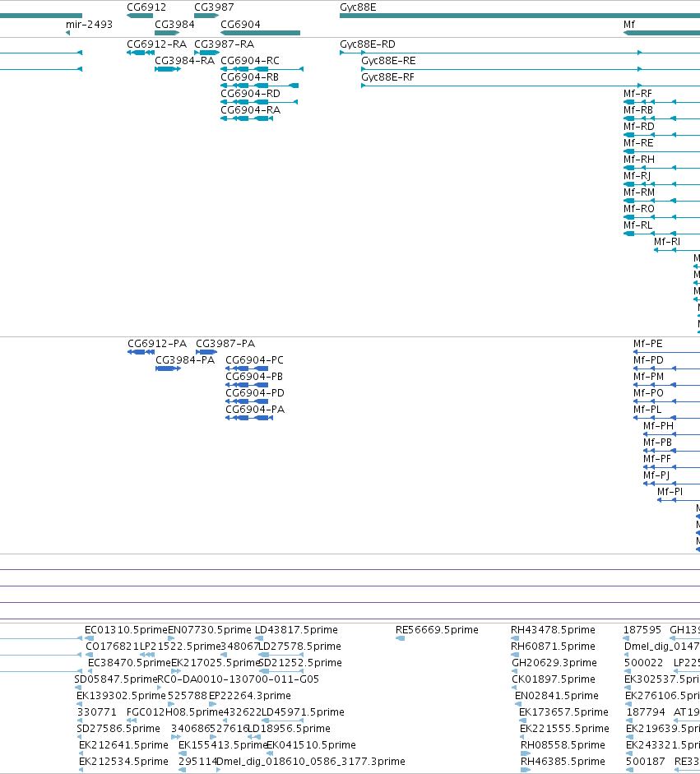Open the Gyc88E gene label
This screenshot has width=700, height=774.
(x=358, y=7)
